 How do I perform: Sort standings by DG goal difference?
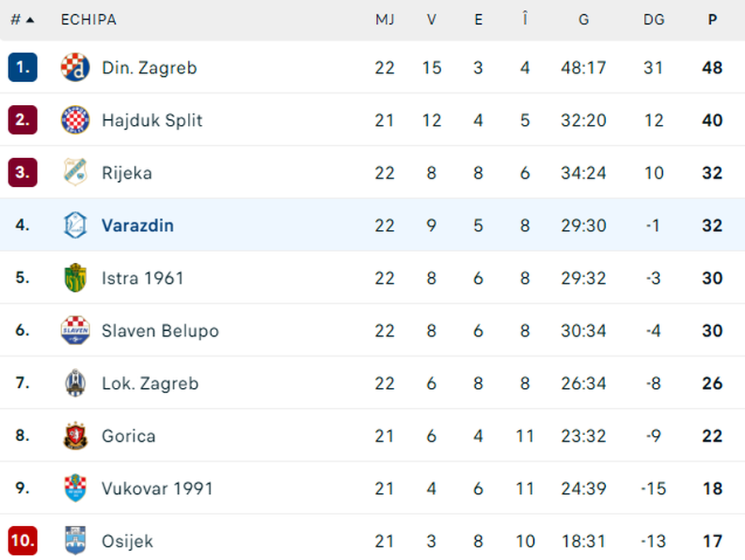click(x=653, y=20)
